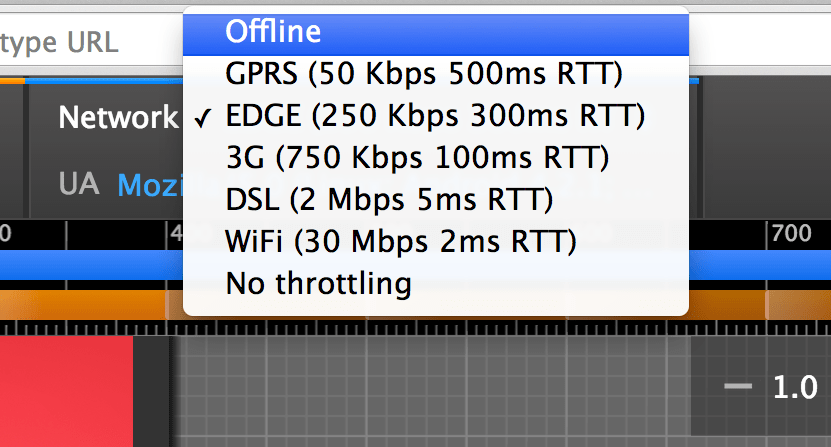Image resolution: width=831 pixels, height=447 pixels.
Task: Click the Network label
Action: point(117,118)
